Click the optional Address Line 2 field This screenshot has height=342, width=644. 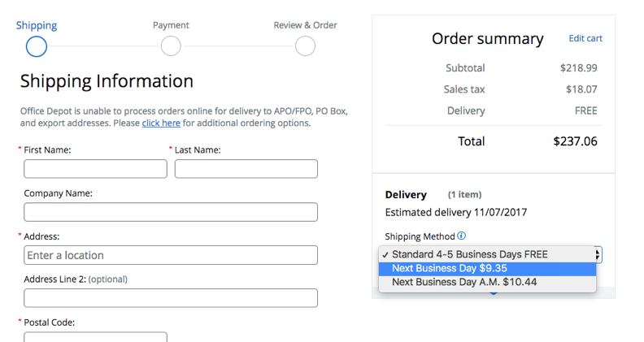[x=171, y=298]
